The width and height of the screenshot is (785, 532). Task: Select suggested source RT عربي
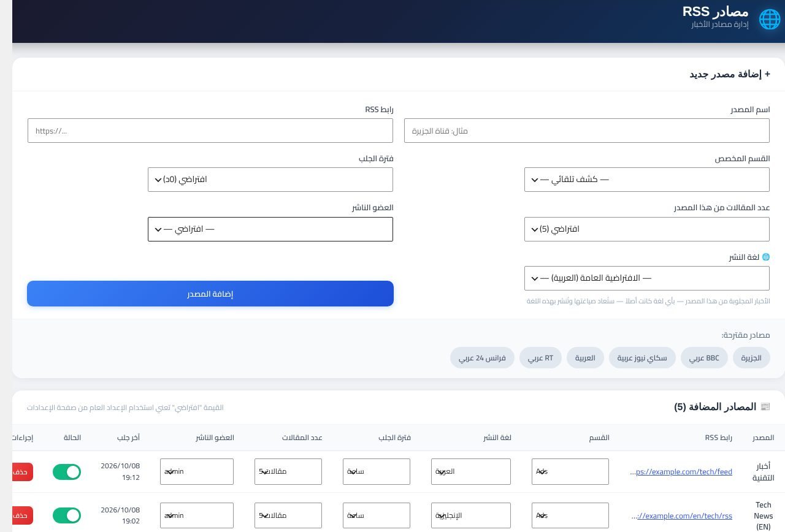pyautogui.click(x=540, y=358)
